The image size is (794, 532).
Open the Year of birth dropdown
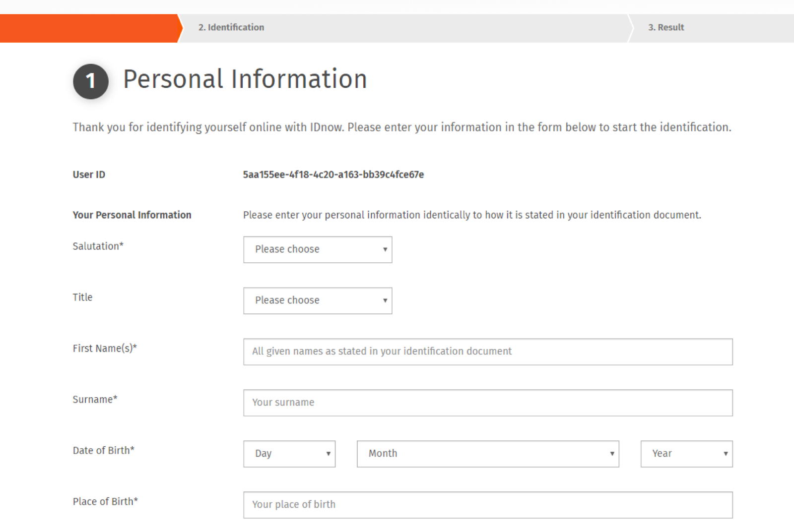pyautogui.click(x=686, y=454)
